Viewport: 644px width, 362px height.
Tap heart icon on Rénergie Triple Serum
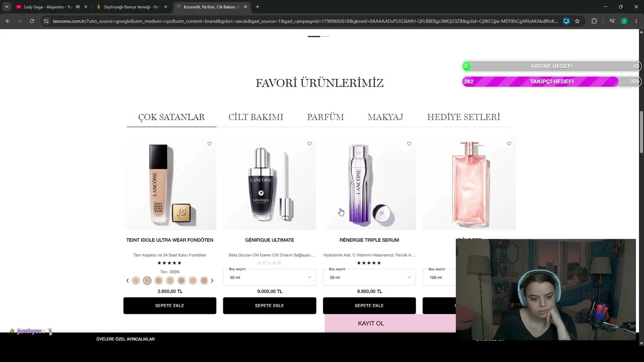tap(409, 144)
